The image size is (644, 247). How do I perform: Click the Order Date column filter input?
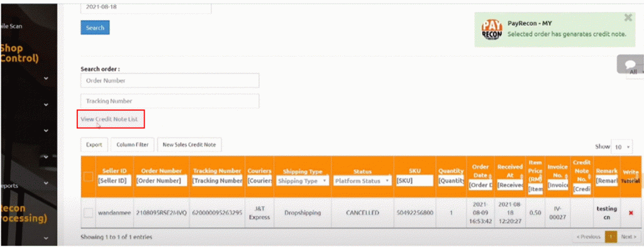(480, 185)
